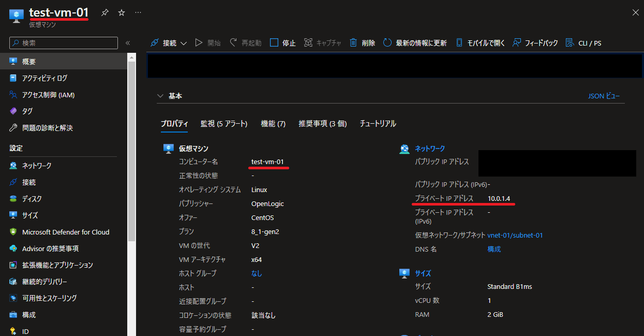The image size is (644, 336).
Task: Switch to the 監視 (5 アラート) tab
Action: 224,124
